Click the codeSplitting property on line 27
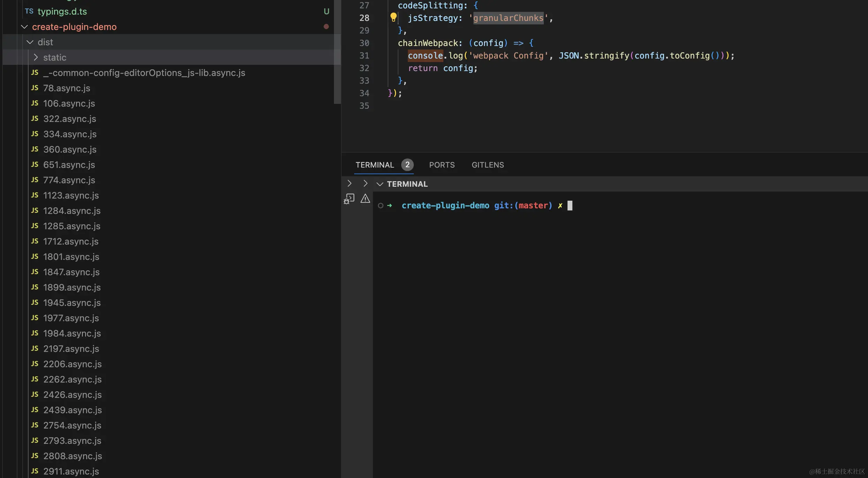This screenshot has width=868, height=478. [430, 5]
